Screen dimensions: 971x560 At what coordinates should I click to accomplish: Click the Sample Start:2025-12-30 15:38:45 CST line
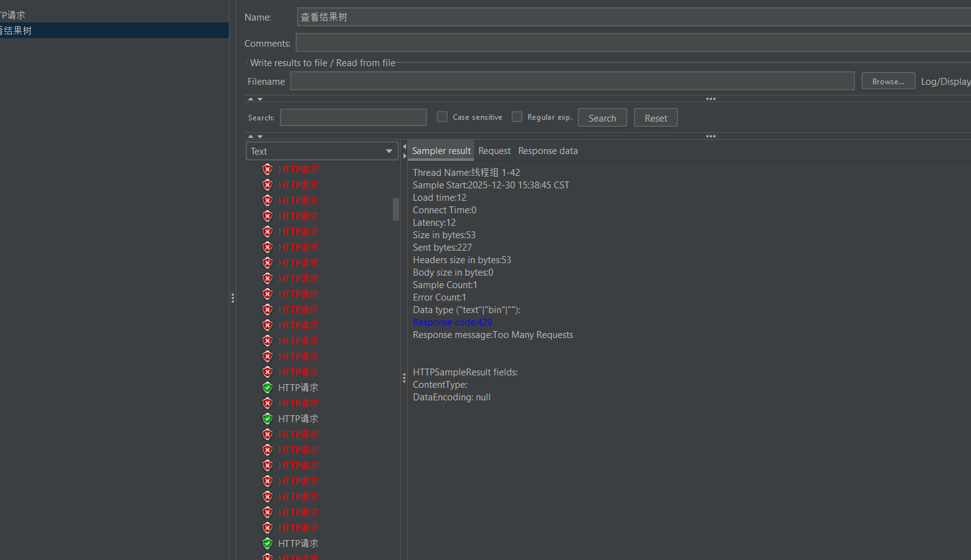click(491, 185)
